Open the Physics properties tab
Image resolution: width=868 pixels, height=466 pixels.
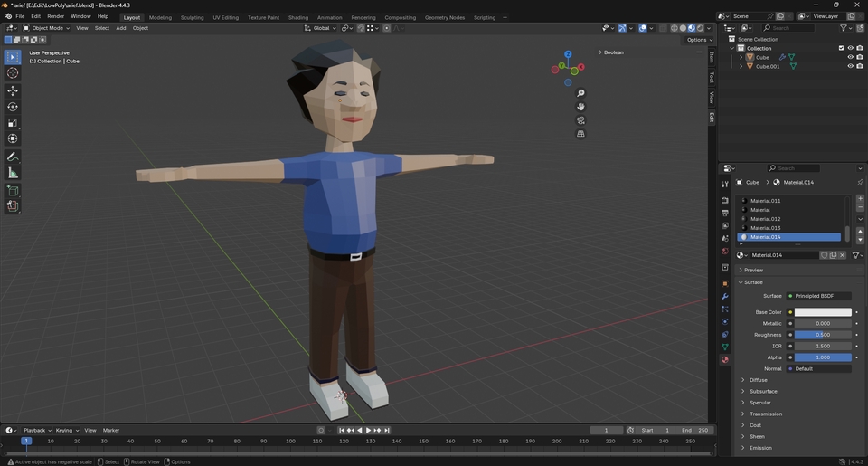(x=724, y=322)
